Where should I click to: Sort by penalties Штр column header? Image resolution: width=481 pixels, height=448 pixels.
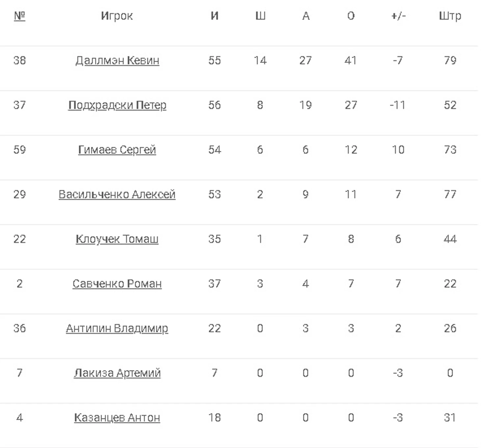[450, 16]
